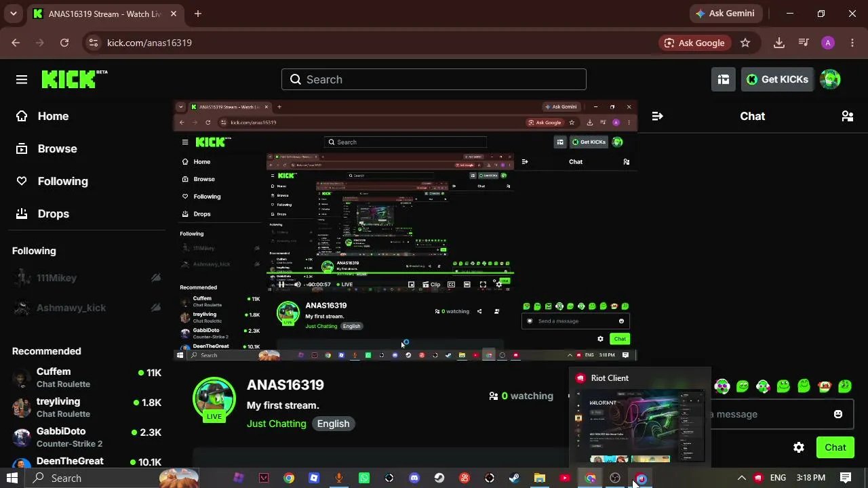The image size is (868, 488).
Task: Go back with browser back arrow
Action: point(16,43)
